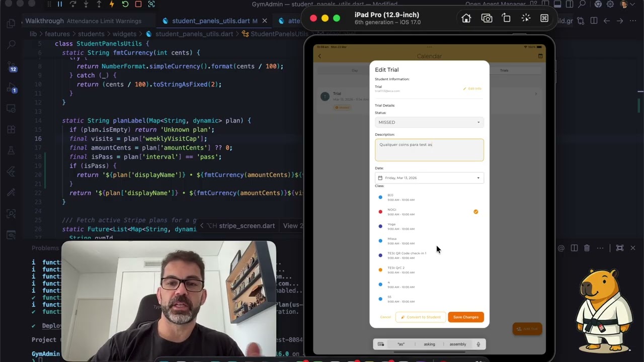This screenshot has width=644, height=362.
Task: Open the Explorer files icon
Action: pos(11,23)
